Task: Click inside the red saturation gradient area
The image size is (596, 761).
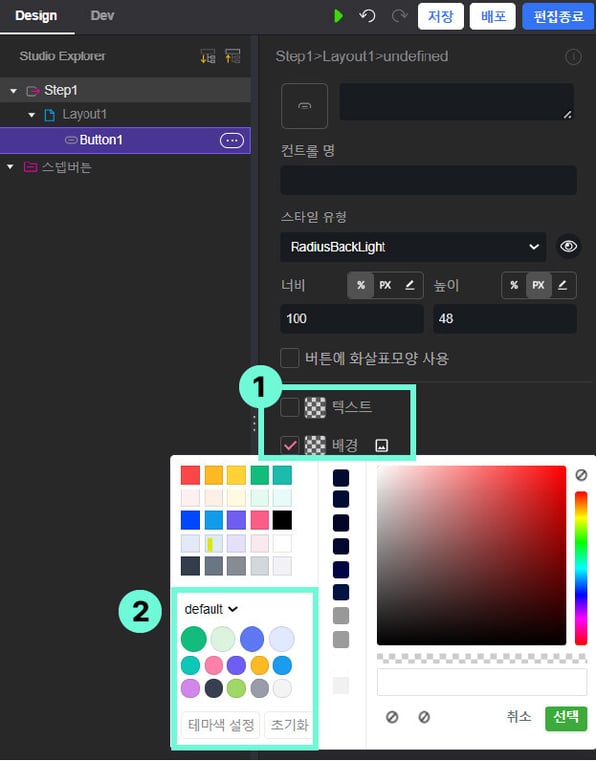Action: [x=471, y=555]
